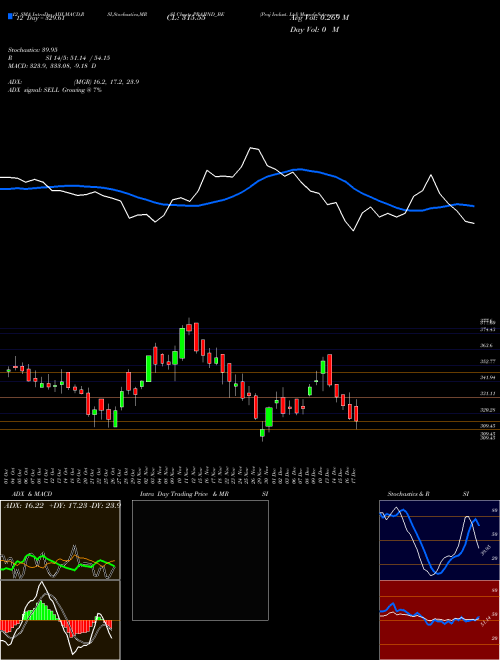
Task: Click the Avg Vol 0.269 M label
Action: (x=319, y=18)
